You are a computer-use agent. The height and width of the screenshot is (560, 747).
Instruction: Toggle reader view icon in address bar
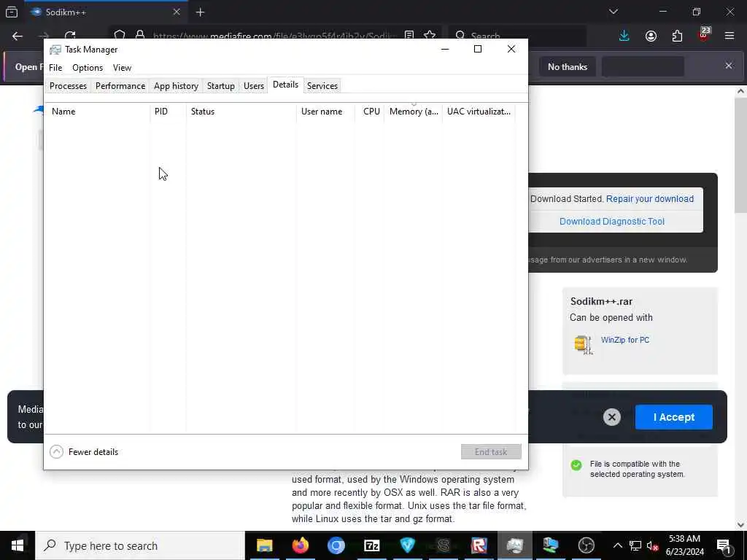coord(409,36)
